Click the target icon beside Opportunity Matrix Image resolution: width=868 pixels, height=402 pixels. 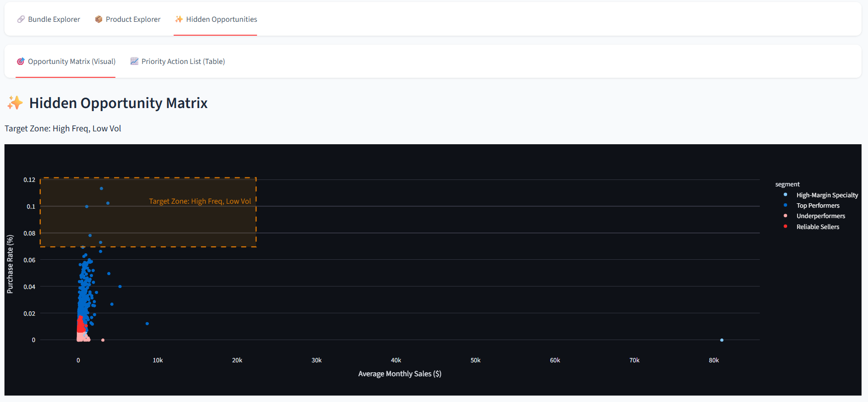pos(21,61)
